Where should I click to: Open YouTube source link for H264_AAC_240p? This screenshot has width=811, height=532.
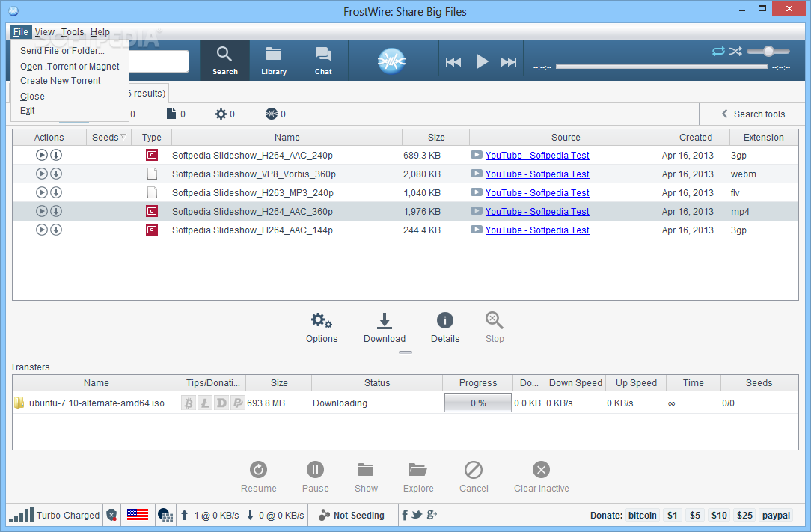pos(537,155)
